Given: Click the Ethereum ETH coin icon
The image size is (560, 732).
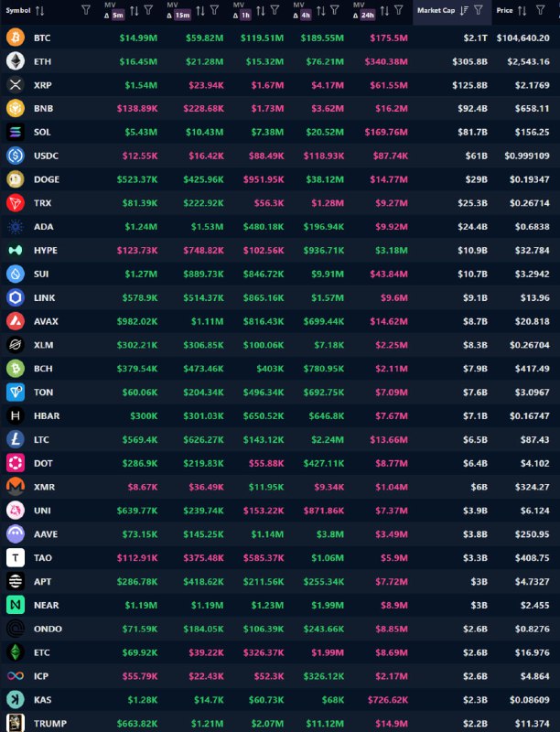Looking at the screenshot, I should pyautogui.click(x=16, y=61).
